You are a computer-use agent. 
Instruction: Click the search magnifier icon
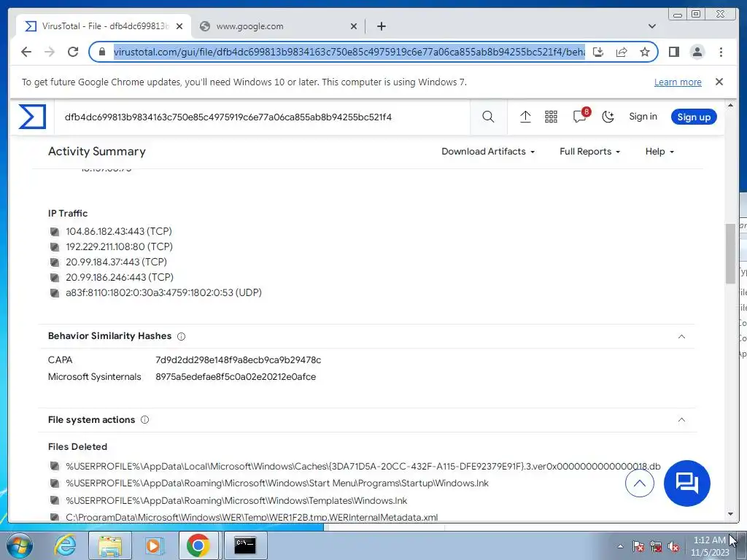[488, 117]
